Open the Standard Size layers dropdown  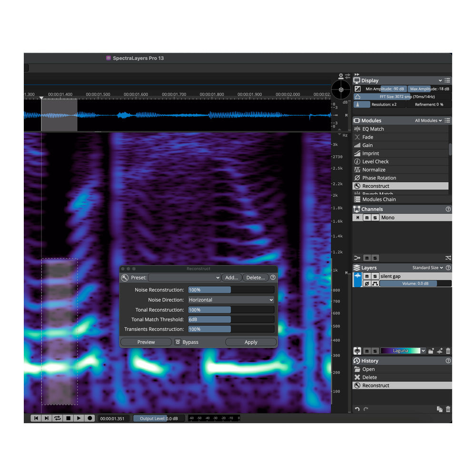coord(427,268)
